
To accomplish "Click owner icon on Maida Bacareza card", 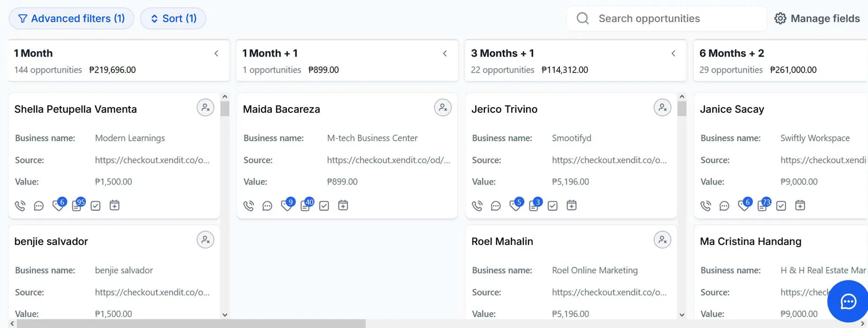I will pyautogui.click(x=443, y=108).
